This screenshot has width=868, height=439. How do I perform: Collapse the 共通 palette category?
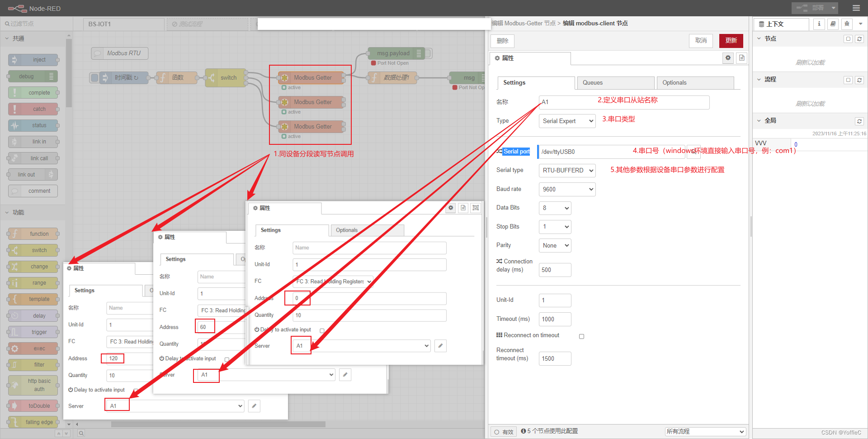pyautogui.click(x=33, y=39)
